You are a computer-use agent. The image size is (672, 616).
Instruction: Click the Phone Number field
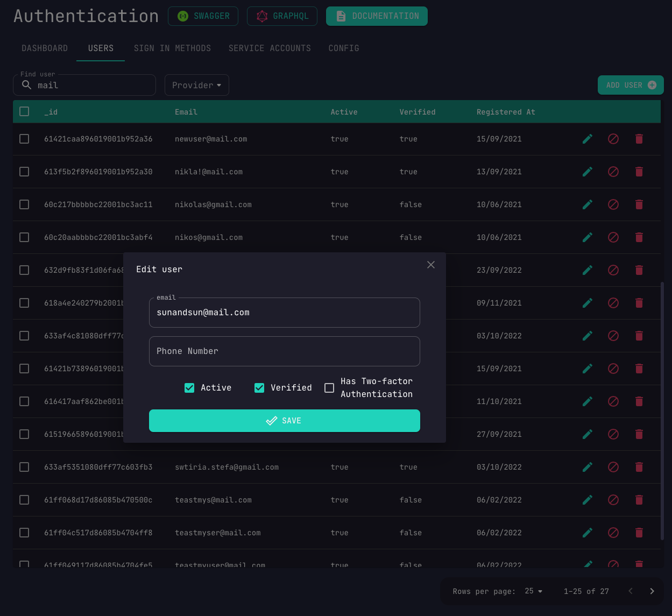pyautogui.click(x=285, y=351)
